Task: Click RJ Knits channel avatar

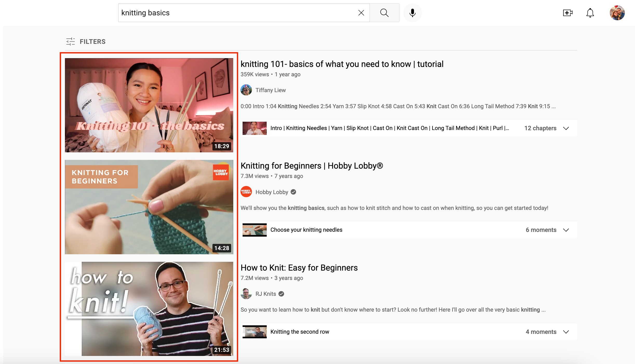Action: point(246,294)
